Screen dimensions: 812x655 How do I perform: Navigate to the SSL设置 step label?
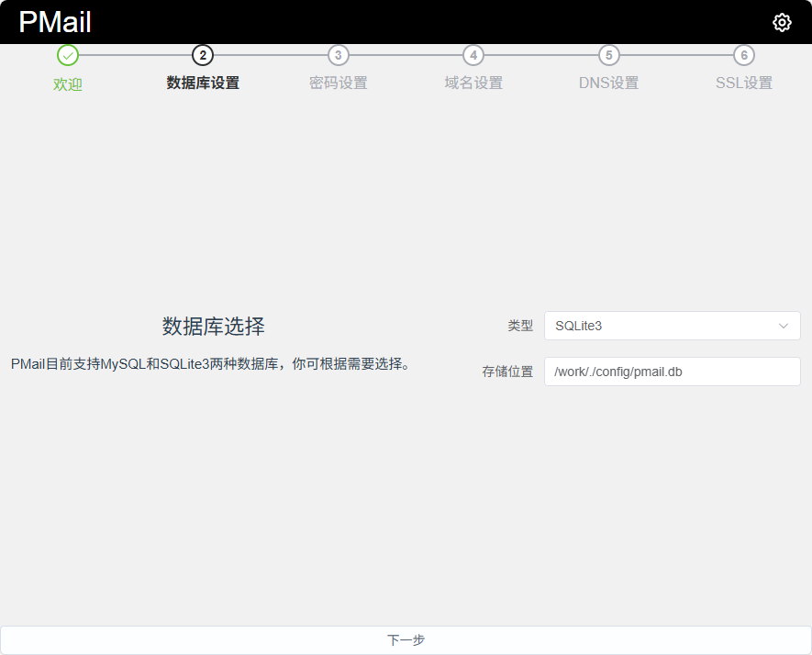[744, 83]
